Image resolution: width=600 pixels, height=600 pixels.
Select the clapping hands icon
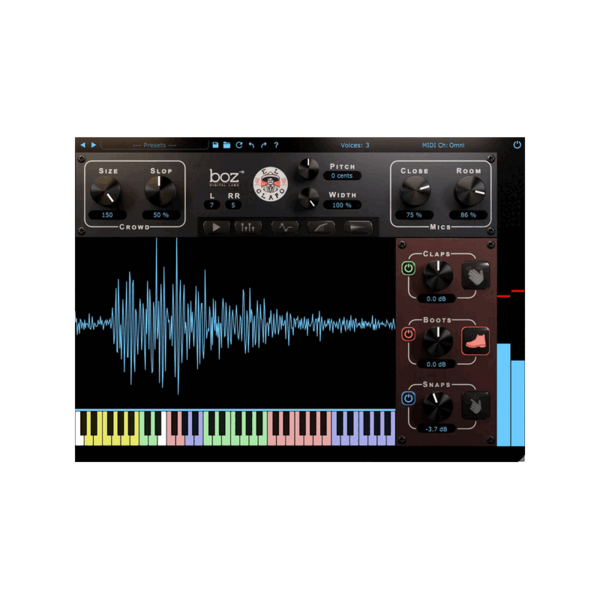point(476,275)
